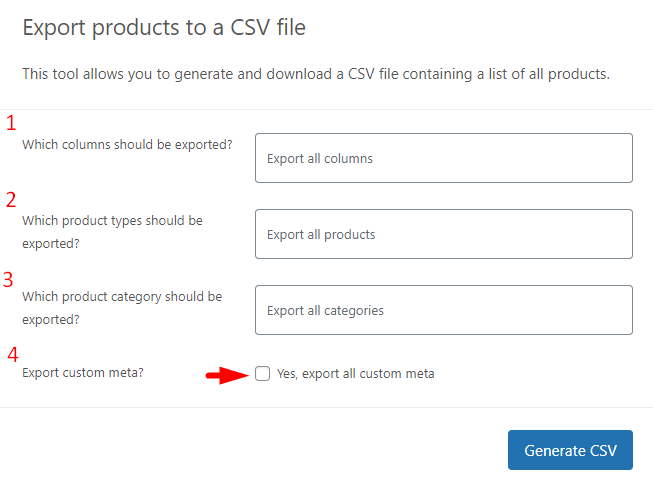Click the divider line above Generate CSV
The image size is (653, 487).
coord(326,407)
